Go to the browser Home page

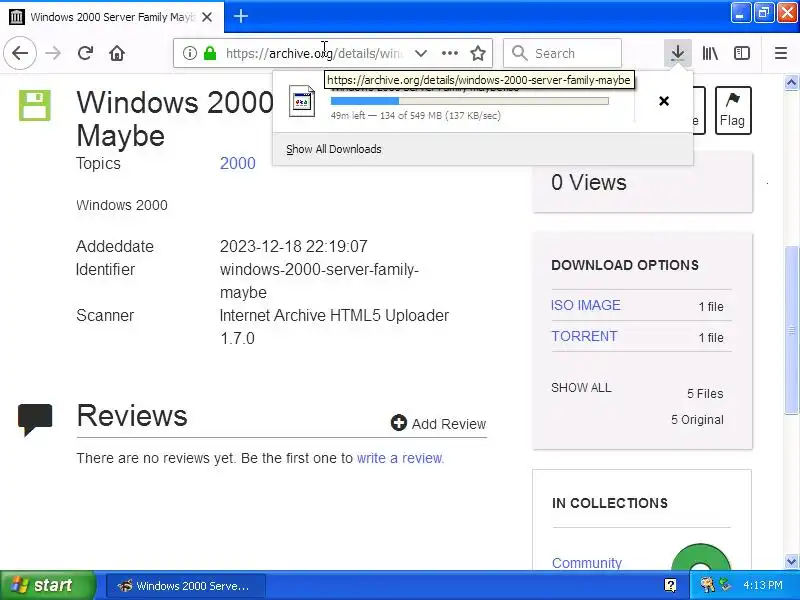pos(117,53)
